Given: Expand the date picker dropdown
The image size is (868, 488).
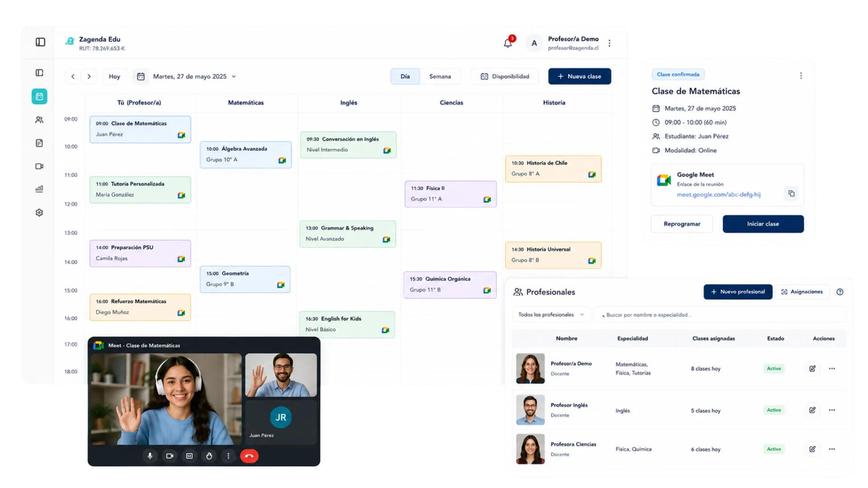Looking at the screenshot, I should coord(234,76).
